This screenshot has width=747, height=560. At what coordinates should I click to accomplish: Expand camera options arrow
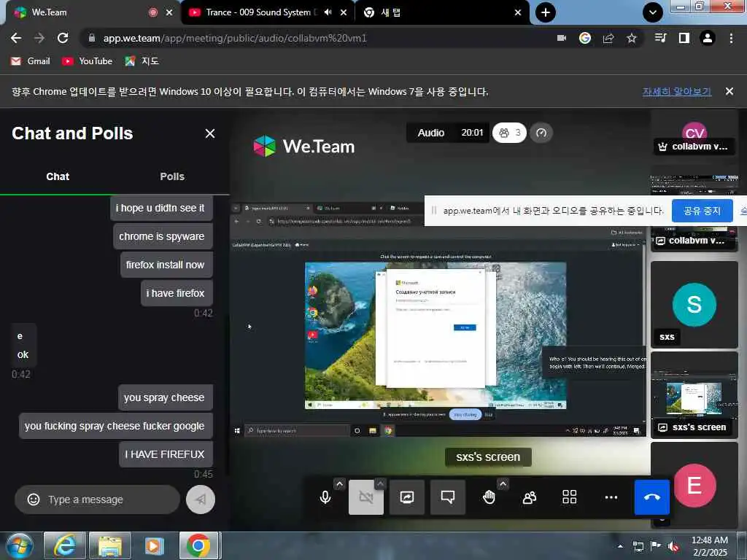point(380,484)
